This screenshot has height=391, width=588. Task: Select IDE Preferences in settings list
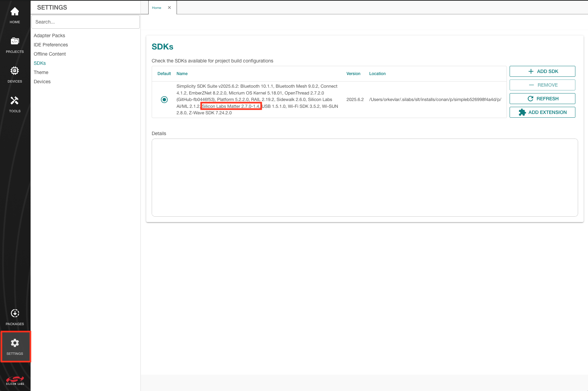pyautogui.click(x=50, y=45)
